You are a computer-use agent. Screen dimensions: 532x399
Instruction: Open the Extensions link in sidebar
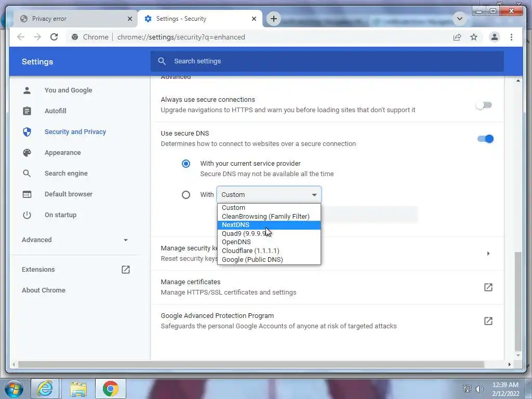tap(38, 270)
